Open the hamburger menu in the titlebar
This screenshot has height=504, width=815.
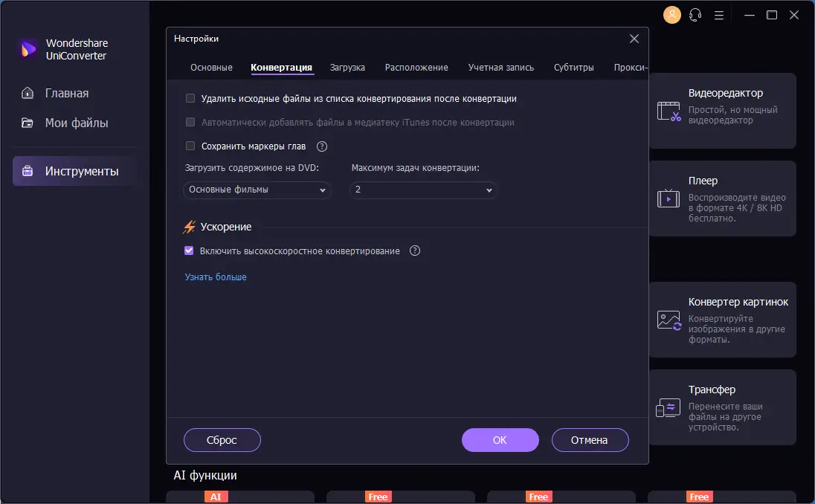(719, 14)
